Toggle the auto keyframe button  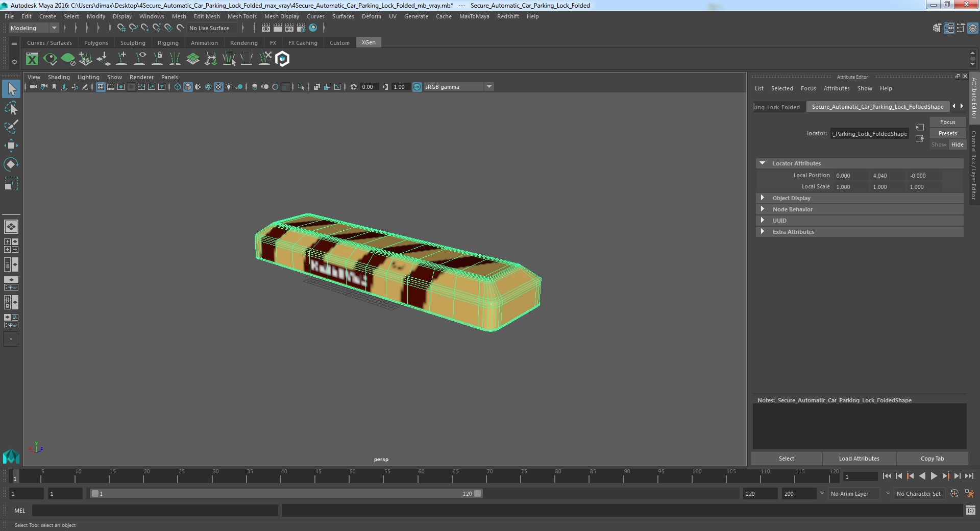pos(954,494)
